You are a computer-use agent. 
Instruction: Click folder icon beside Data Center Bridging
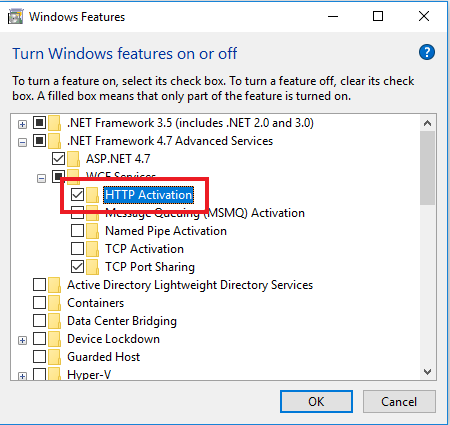pyautogui.click(x=54, y=321)
